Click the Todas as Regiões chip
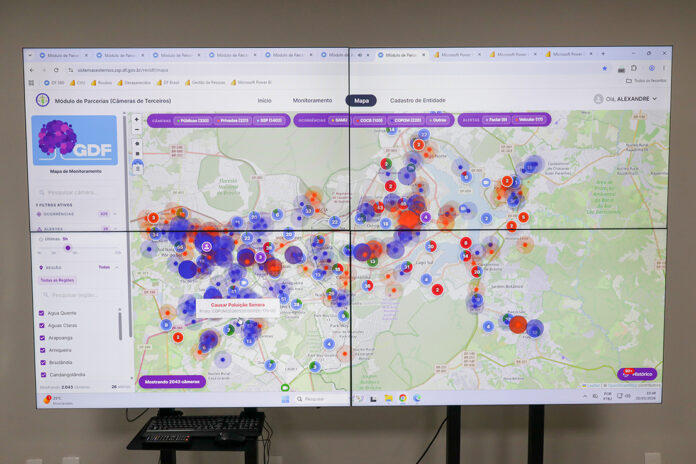Image resolution: width=696 pixels, height=464 pixels. [x=58, y=280]
